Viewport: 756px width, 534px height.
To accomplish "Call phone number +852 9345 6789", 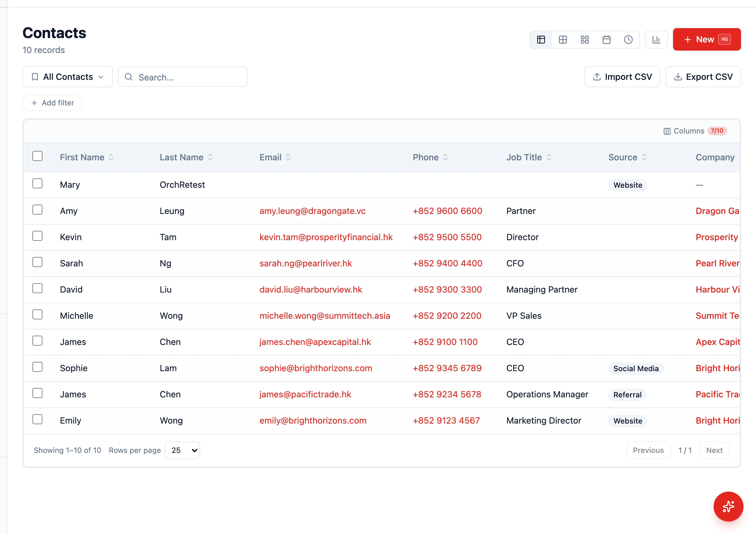I will [x=447, y=368].
